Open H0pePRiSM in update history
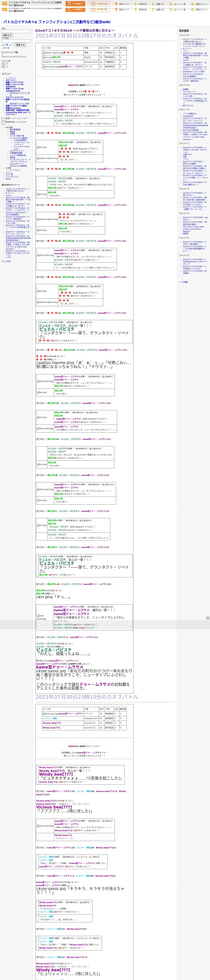 188,116
